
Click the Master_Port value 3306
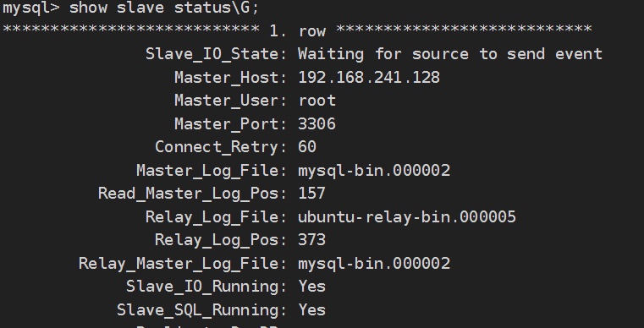[x=316, y=123]
